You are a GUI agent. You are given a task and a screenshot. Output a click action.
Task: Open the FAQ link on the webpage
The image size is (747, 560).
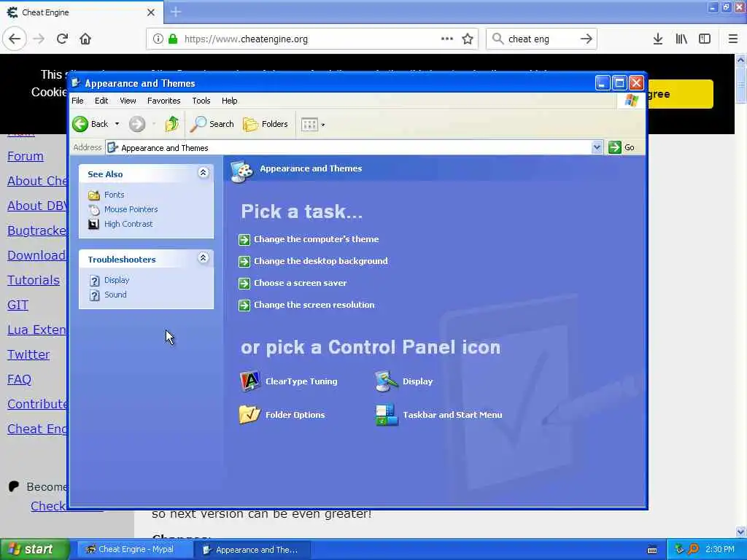coord(19,379)
